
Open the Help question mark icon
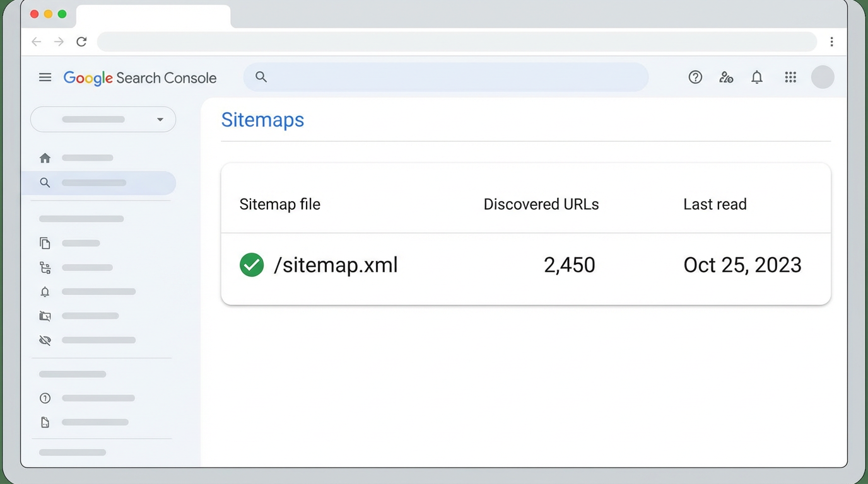[695, 77]
